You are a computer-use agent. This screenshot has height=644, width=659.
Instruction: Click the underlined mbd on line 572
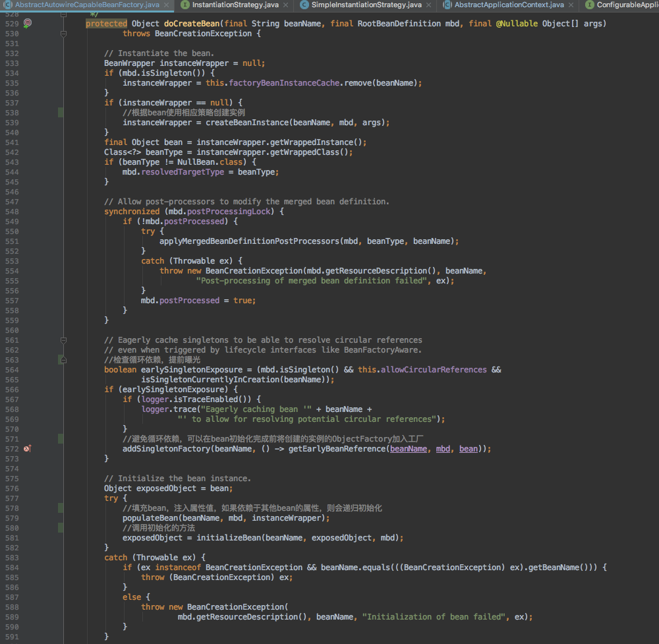pos(443,449)
